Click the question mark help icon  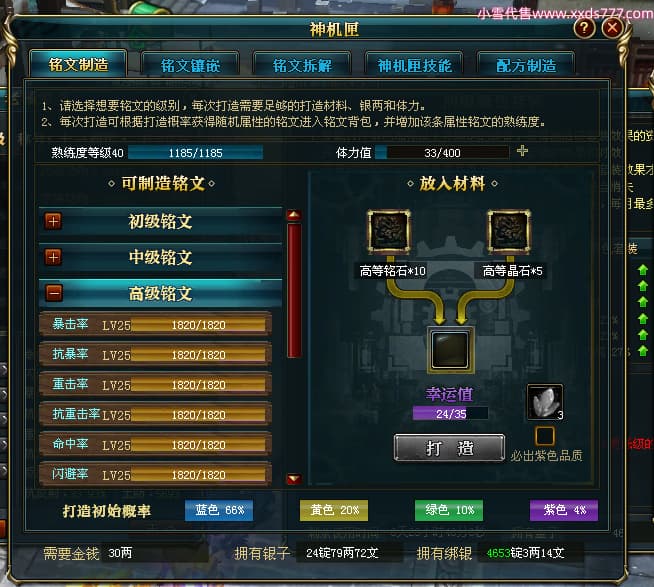pyautogui.click(x=584, y=28)
